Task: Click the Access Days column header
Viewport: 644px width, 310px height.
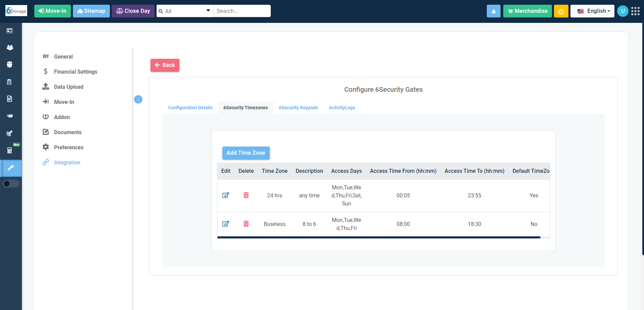Action: coord(346,171)
